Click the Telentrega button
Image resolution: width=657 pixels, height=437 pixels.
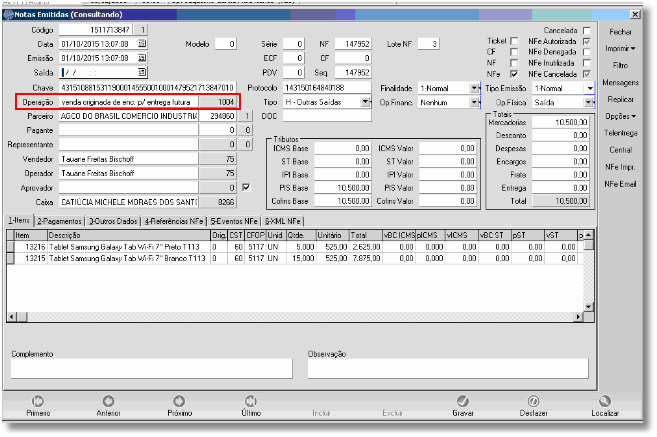point(620,133)
